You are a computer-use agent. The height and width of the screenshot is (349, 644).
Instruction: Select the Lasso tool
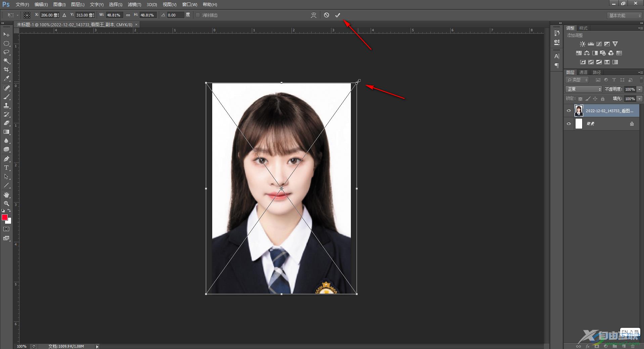pos(6,52)
